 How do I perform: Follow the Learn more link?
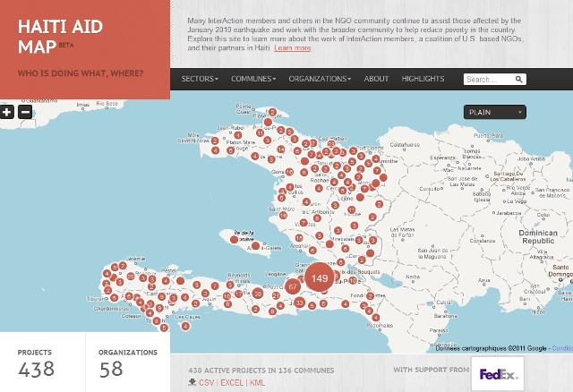(293, 47)
